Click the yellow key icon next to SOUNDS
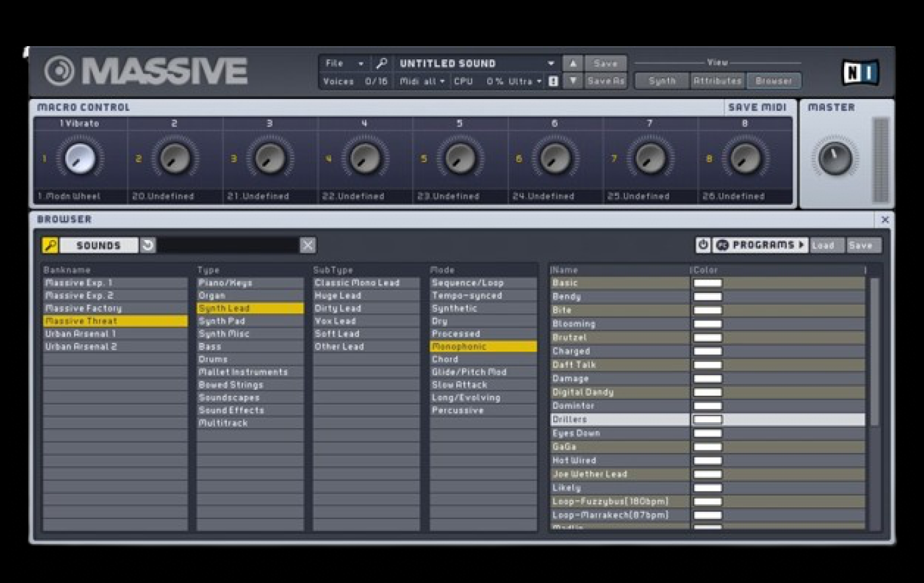Image resolution: width=924 pixels, height=583 pixels. pyautogui.click(x=50, y=245)
